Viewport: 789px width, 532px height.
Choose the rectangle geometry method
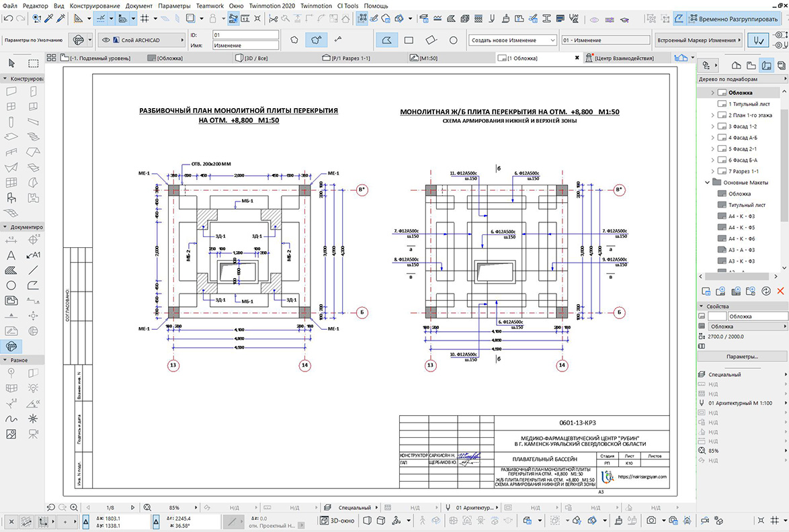(409, 40)
